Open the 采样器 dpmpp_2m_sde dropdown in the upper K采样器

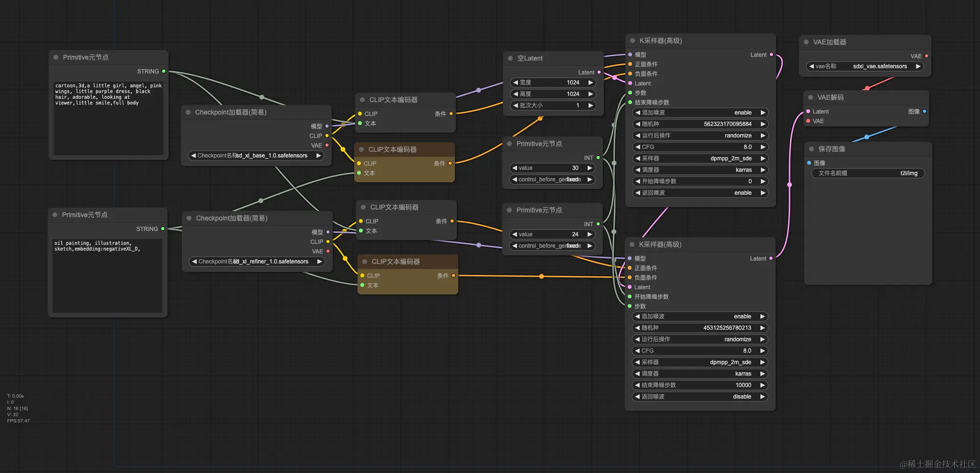pyautogui.click(x=700, y=158)
